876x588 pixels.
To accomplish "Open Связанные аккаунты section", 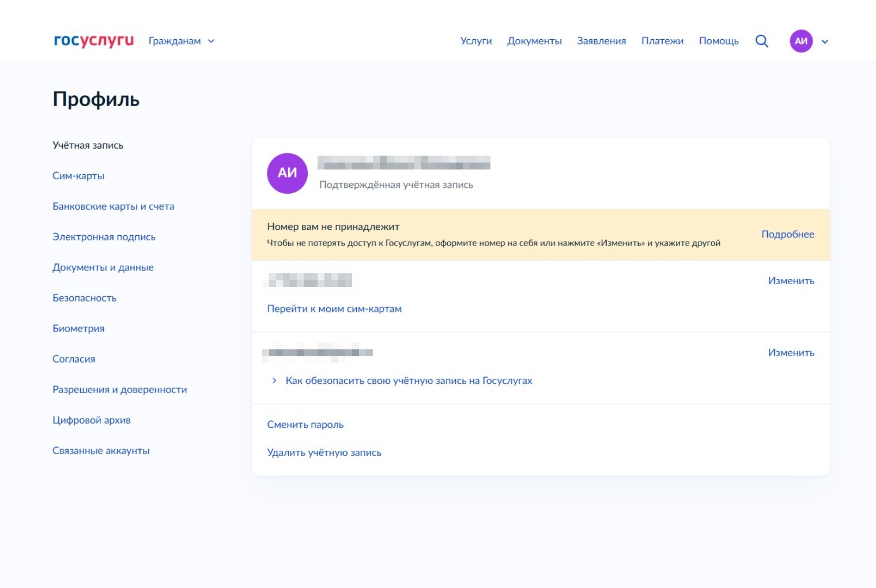I will click(101, 451).
